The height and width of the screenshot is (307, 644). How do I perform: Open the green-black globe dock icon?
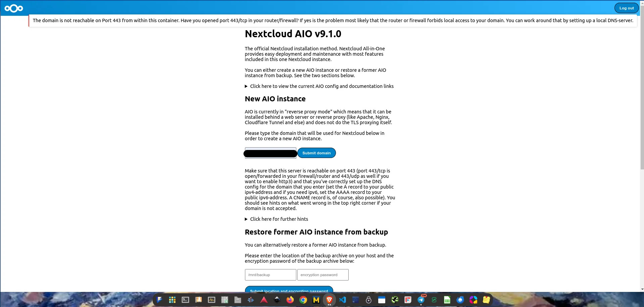tap(395, 300)
